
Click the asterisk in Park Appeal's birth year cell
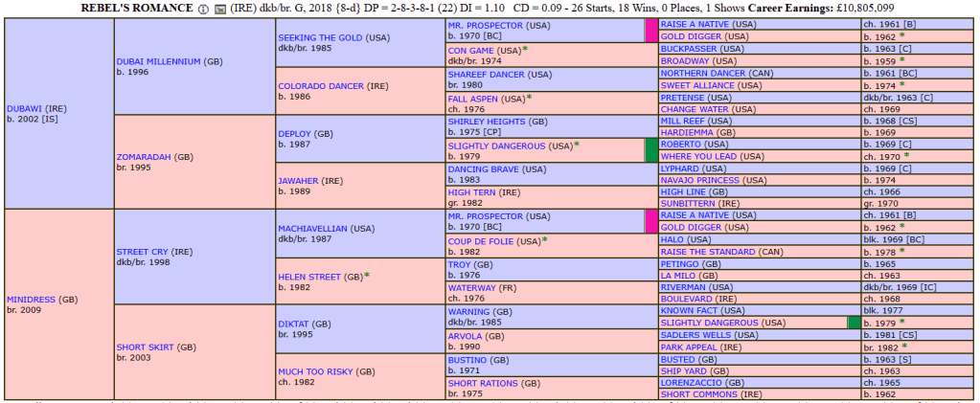901,347
